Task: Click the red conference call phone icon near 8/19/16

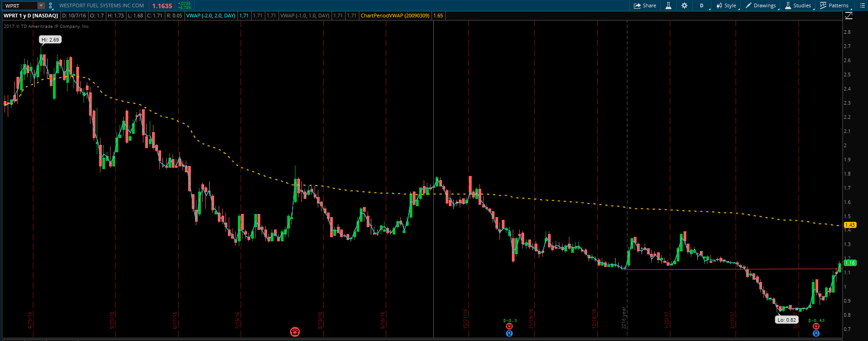Action: coord(295,332)
